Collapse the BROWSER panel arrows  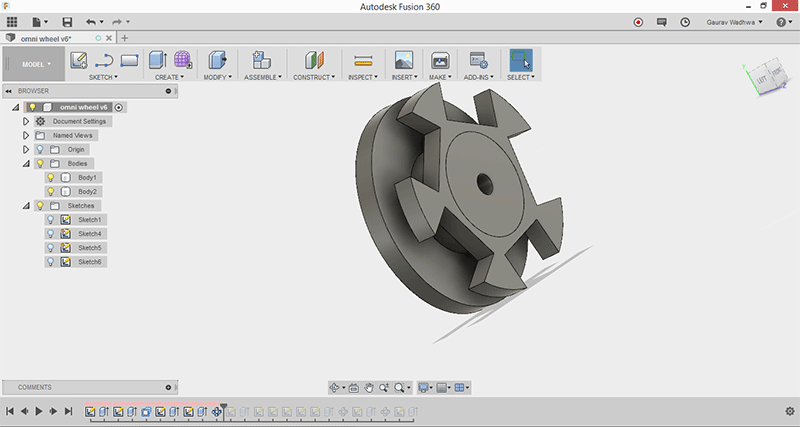[x=9, y=91]
